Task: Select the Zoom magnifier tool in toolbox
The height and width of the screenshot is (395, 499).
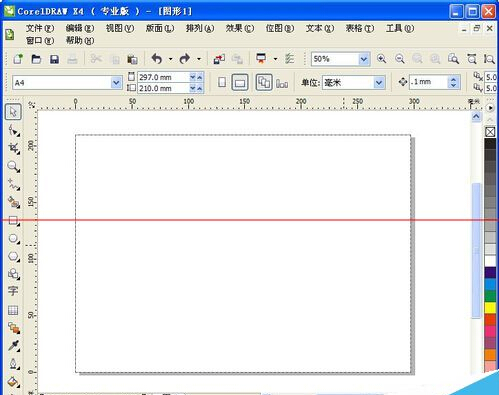Action: [x=13, y=166]
